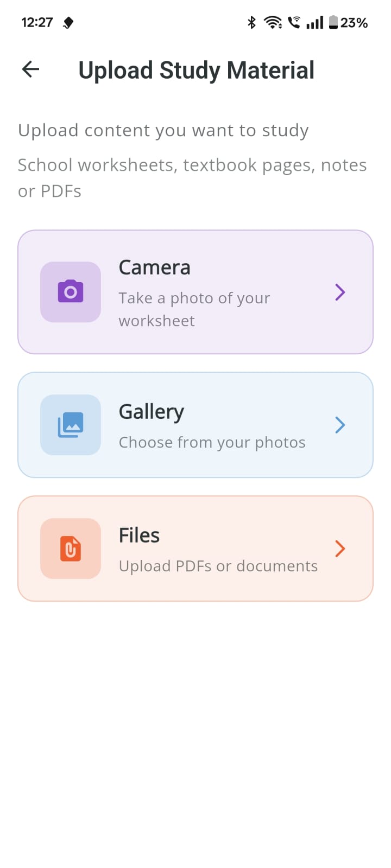Tap the Bluetooth status icon

[x=251, y=22]
